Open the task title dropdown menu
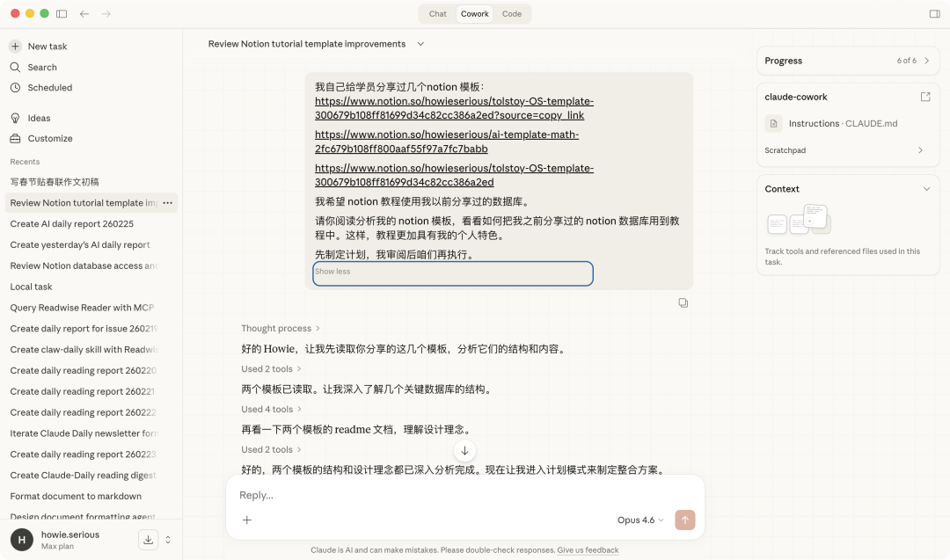 tap(420, 44)
